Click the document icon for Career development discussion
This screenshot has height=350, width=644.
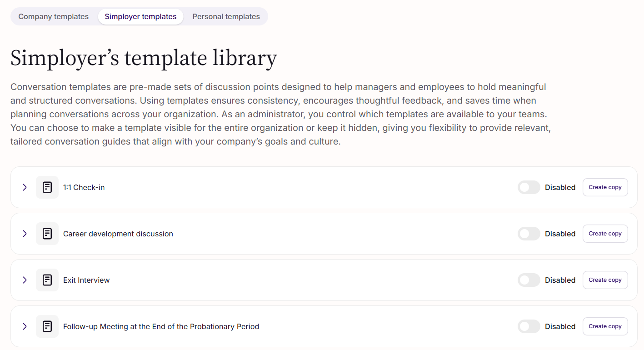point(47,234)
